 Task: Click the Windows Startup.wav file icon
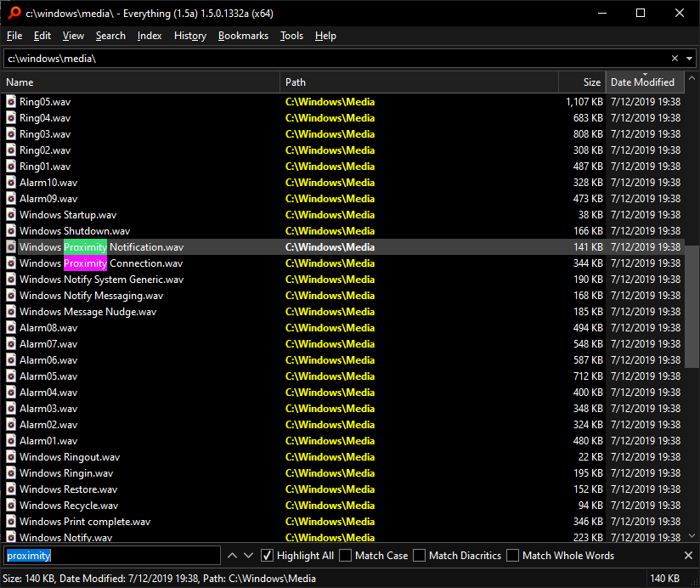pos(11,215)
